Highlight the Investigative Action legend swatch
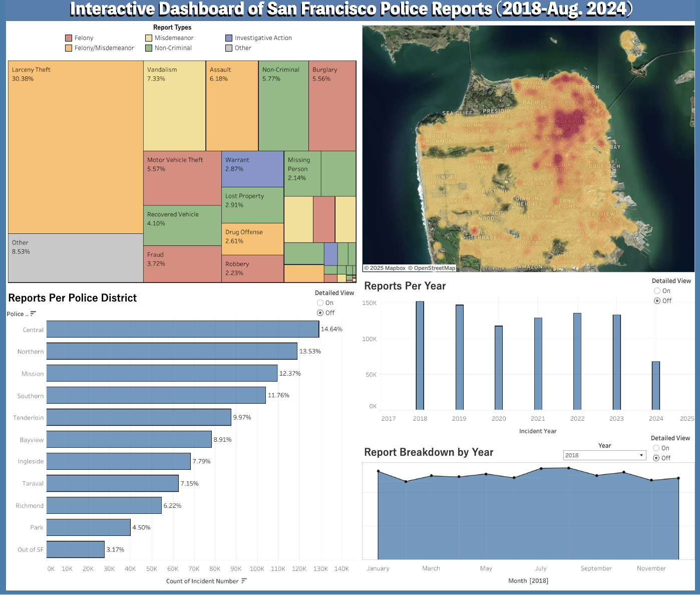 coord(229,38)
